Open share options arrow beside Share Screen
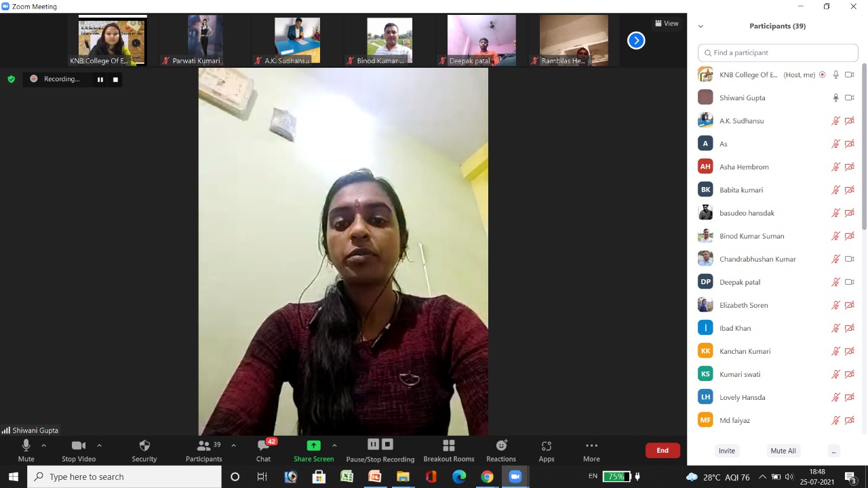 pos(334,445)
